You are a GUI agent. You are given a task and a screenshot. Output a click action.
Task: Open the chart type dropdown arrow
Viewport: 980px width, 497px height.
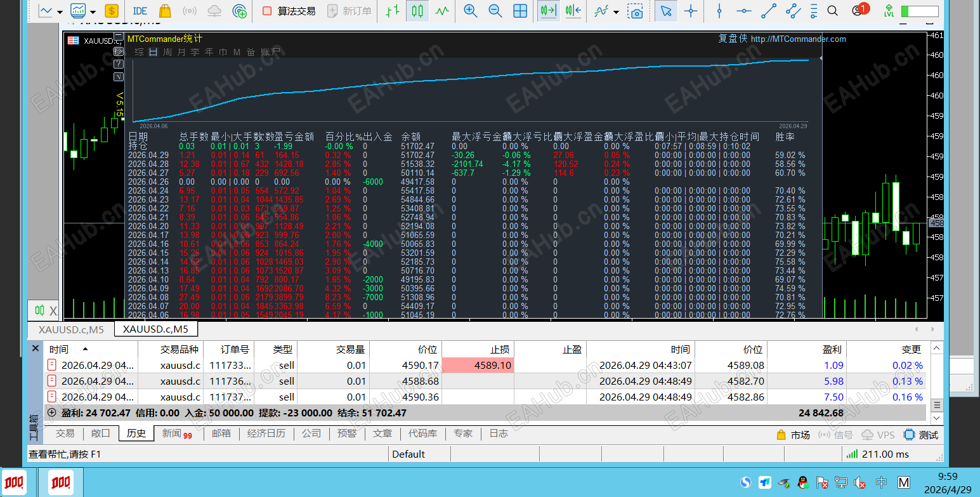pyautogui.click(x=60, y=11)
